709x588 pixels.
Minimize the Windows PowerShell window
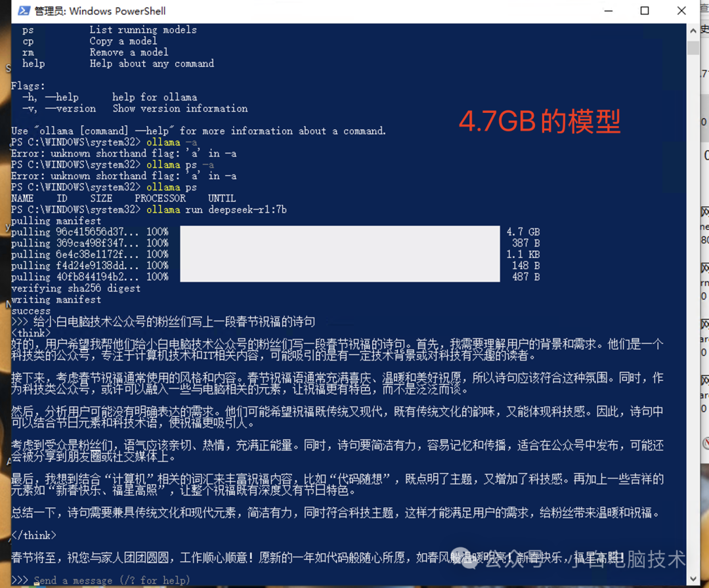click(x=609, y=10)
